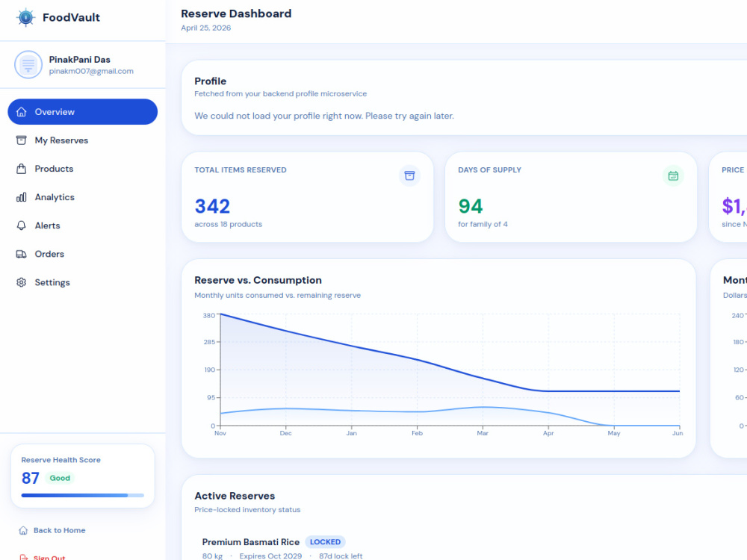
Task: Open the PinakPani Das user avatar
Action: pyautogui.click(x=28, y=64)
